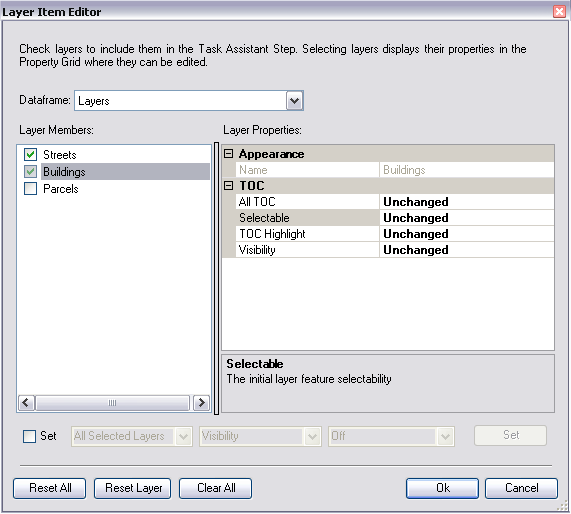Check the Parcels layer checkbox
Screen dimensions: 571x514
coord(31,189)
